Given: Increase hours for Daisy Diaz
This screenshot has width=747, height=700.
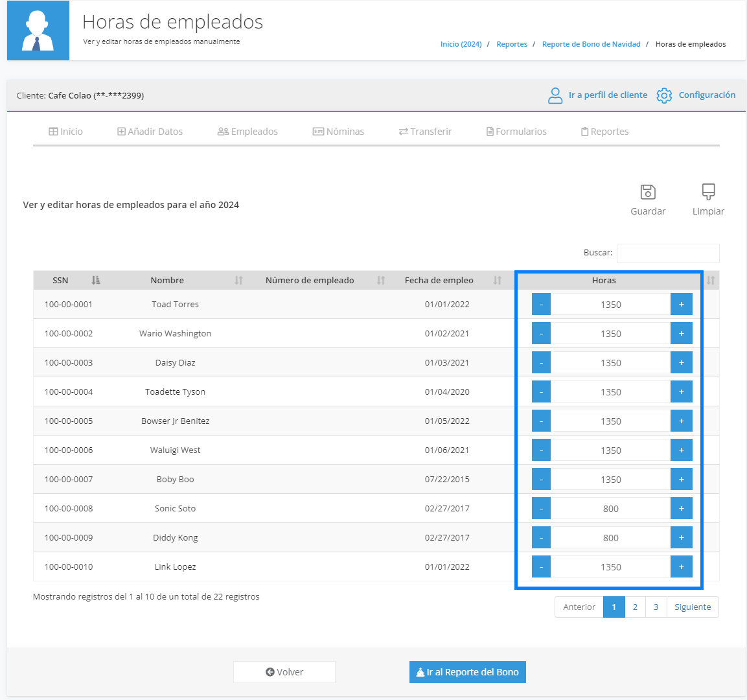Looking at the screenshot, I should [682, 362].
